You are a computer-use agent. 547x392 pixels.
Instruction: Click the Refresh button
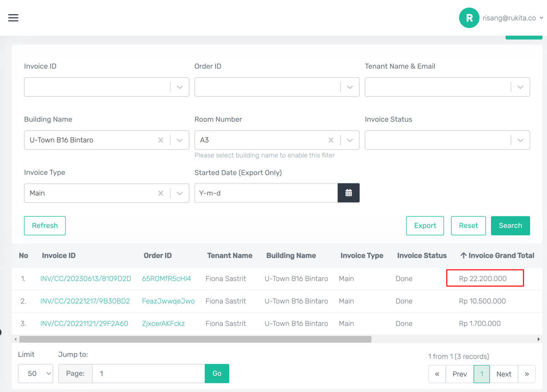tap(45, 225)
